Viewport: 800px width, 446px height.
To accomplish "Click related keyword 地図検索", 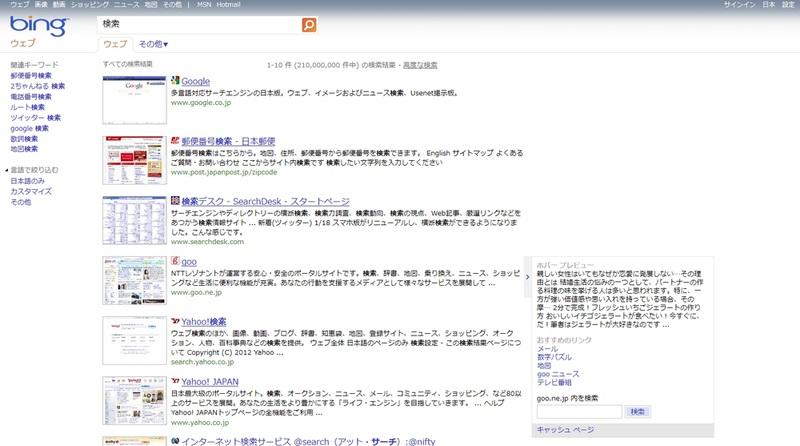I will point(24,149).
